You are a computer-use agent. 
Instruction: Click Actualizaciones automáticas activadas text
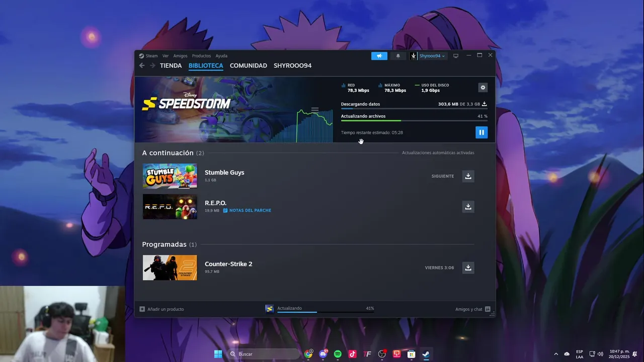438,153
